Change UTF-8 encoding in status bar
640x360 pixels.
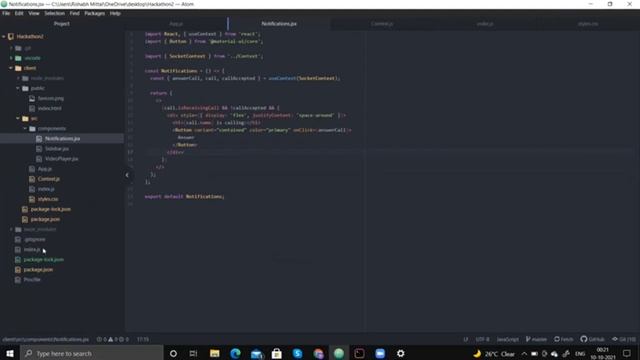click(x=482, y=339)
